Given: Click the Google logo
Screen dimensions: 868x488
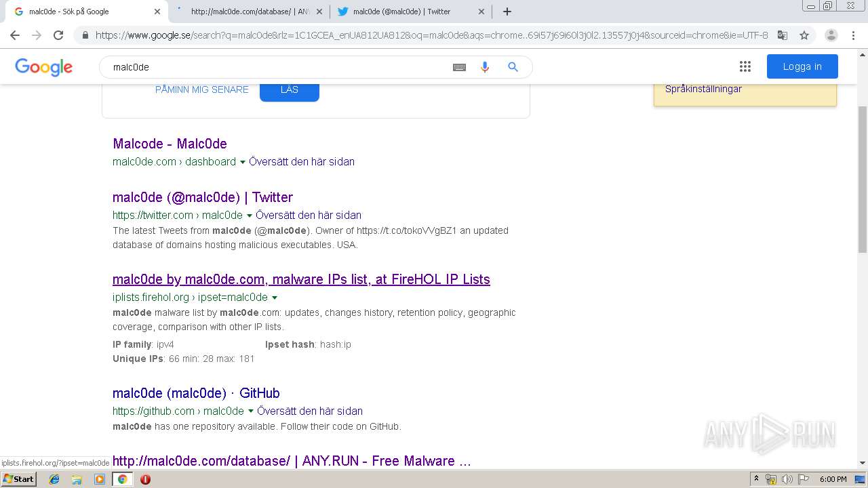Looking at the screenshot, I should [43, 67].
